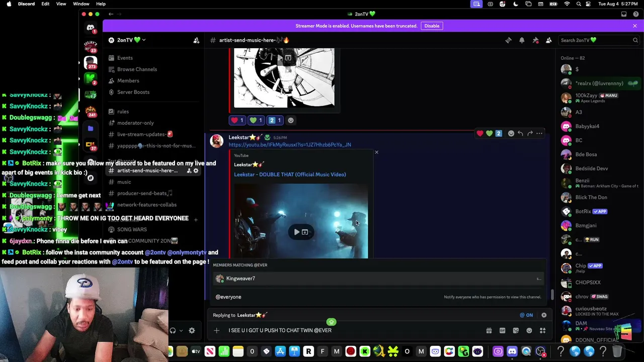Toggle the @ ON reply mention
The image size is (644, 362).
click(526, 315)
